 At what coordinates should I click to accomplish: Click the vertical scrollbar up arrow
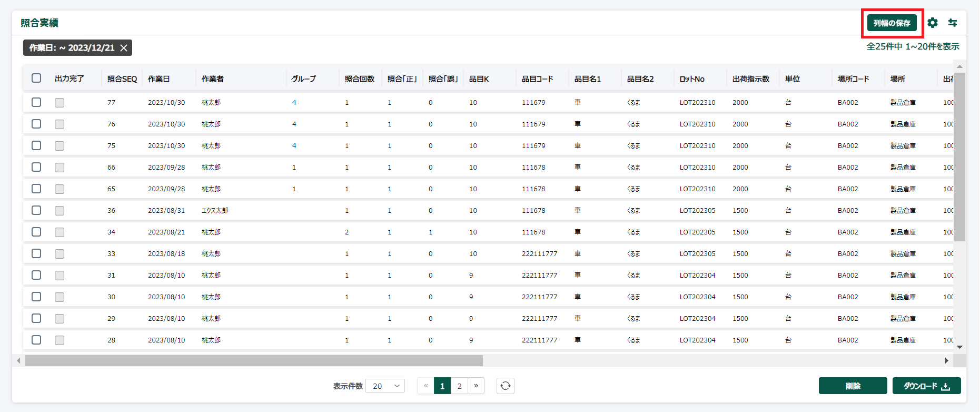point(959,67)
